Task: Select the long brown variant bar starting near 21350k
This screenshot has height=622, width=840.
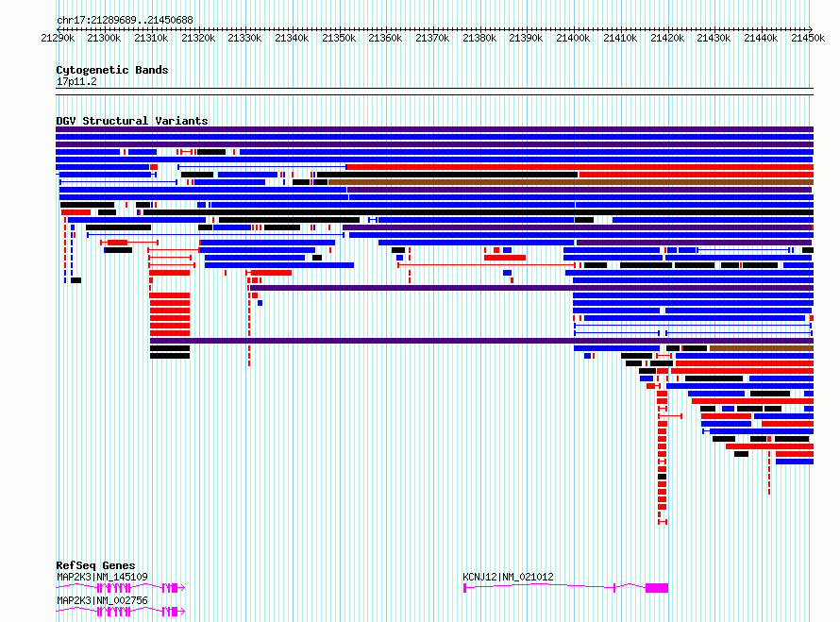Action: coord(571,182)
